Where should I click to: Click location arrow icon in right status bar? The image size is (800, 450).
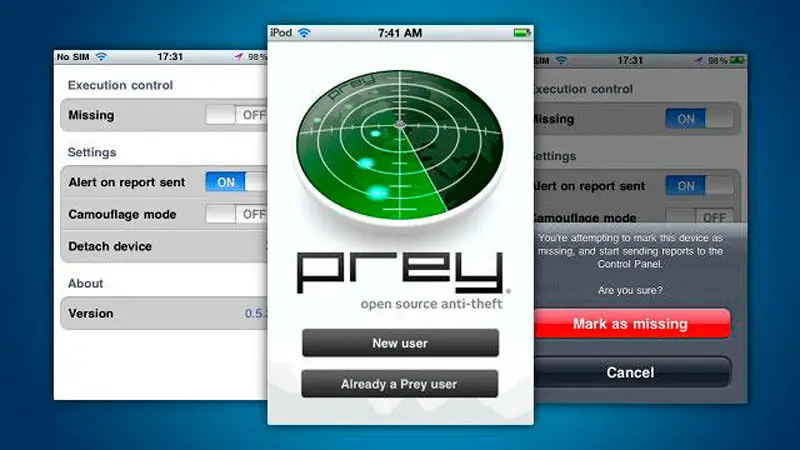698,61
